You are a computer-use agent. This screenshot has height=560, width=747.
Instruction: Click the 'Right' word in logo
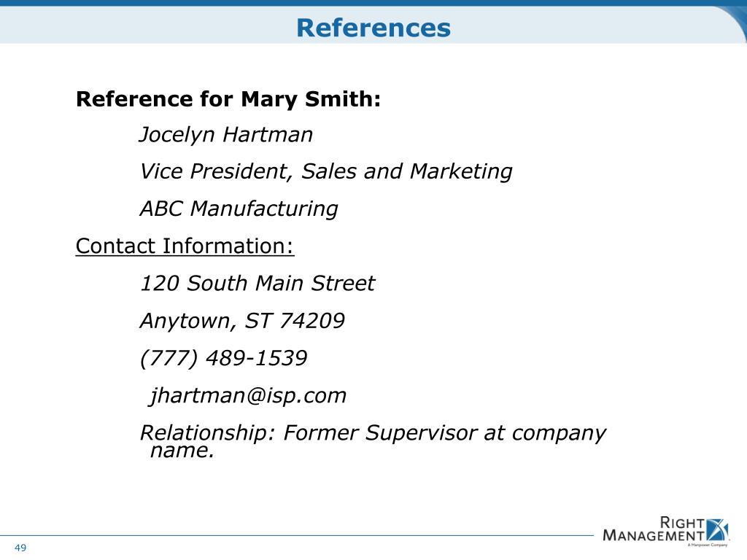682,523
